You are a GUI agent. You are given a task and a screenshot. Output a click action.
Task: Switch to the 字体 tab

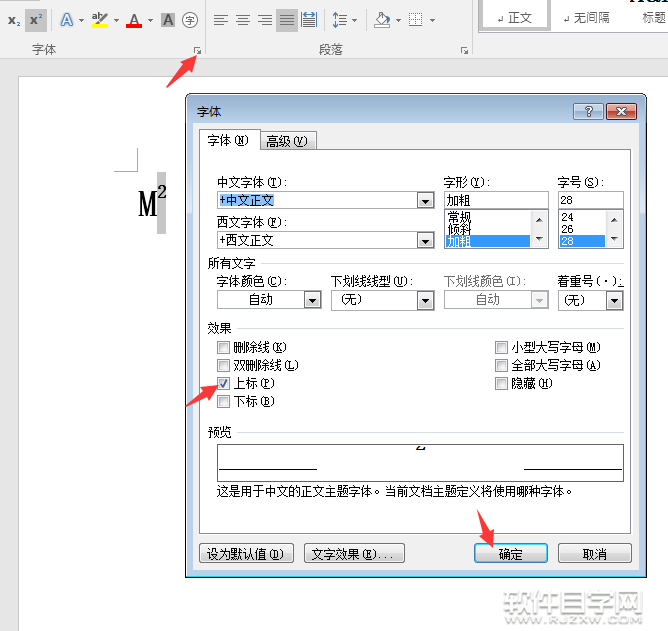coord(229,140)
